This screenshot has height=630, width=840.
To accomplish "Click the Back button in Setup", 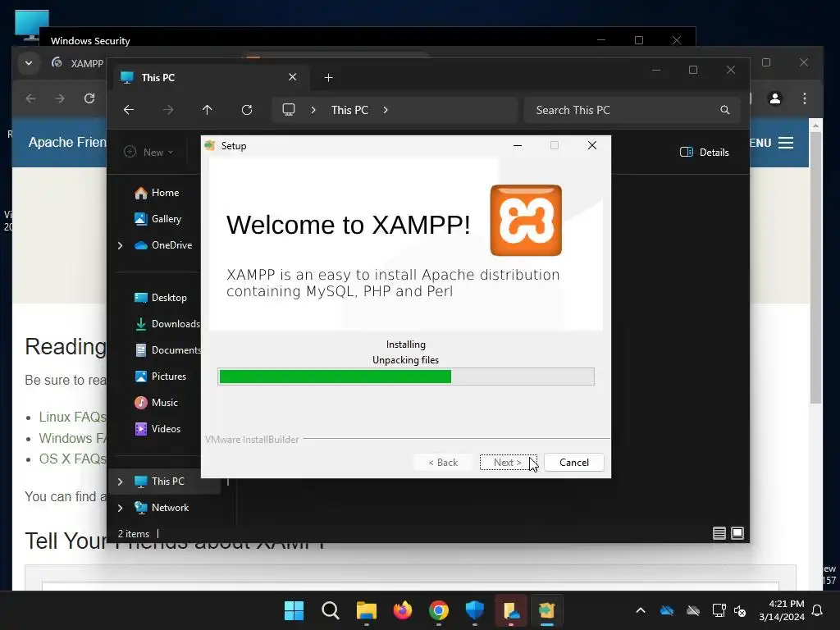I will [x=443, y=463].
